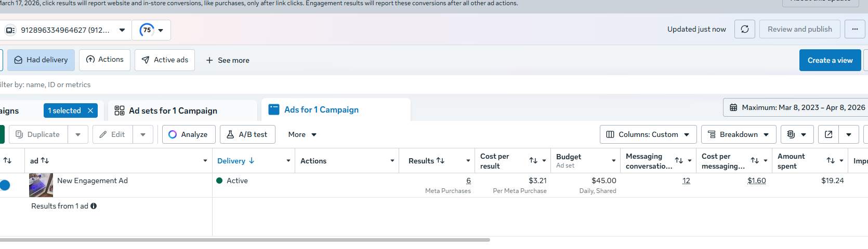Viewport: 868px width, 249px height.
Task: Click the export share icon button
Action: [828, 134]
